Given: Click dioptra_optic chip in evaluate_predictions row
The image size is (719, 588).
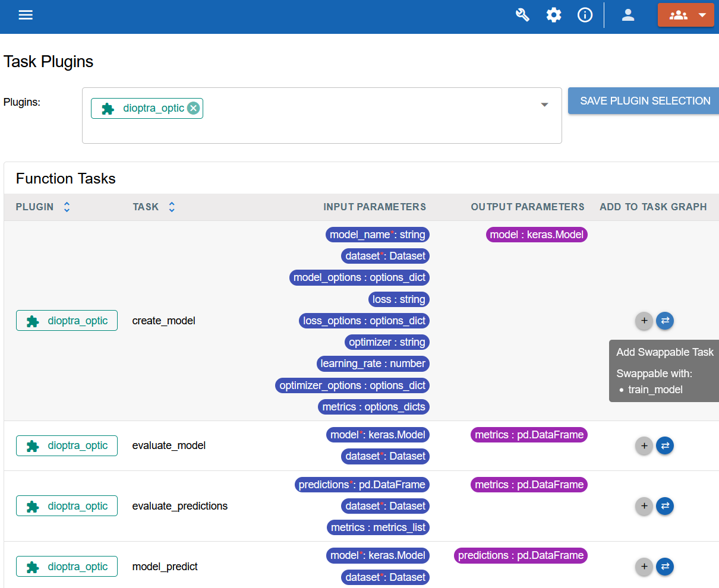Looking at the screenshot, I should [x=67, y=506].
